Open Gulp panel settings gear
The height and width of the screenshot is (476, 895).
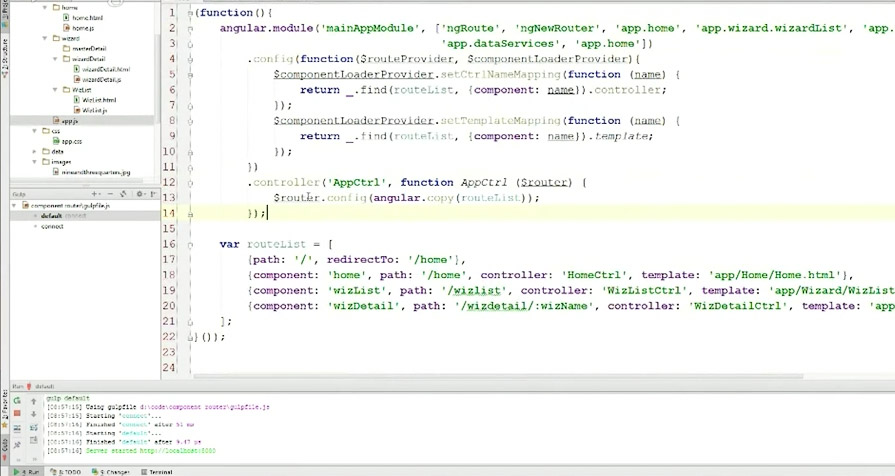pyautogui.click(x=139, y=194)
